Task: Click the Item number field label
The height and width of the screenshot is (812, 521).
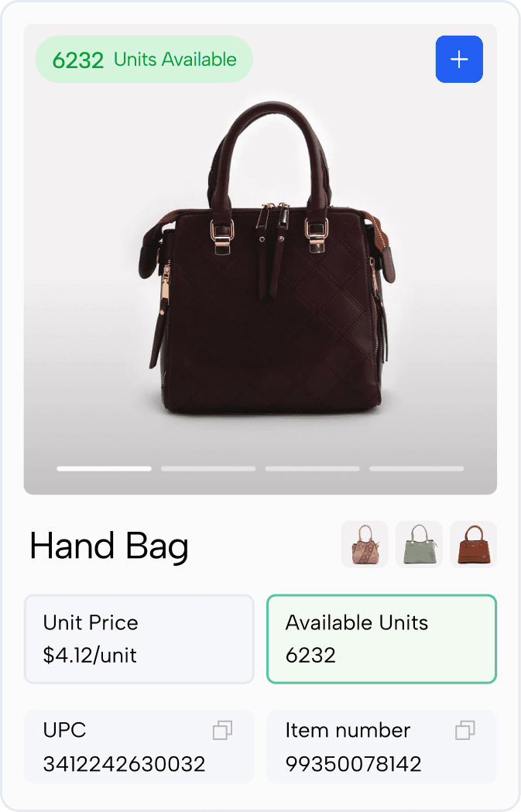Action: pyautogui.click(x=348, y=730)
